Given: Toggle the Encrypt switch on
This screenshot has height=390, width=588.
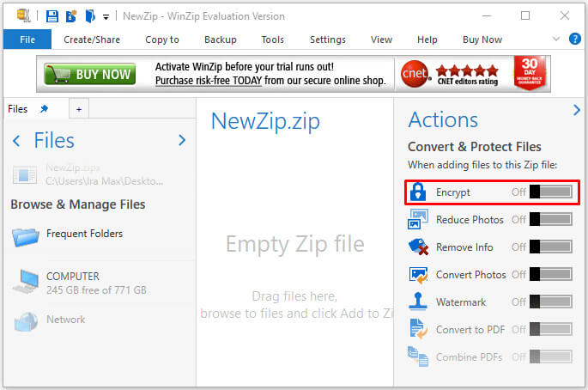Looking at the screenshot, I should 551,192.
